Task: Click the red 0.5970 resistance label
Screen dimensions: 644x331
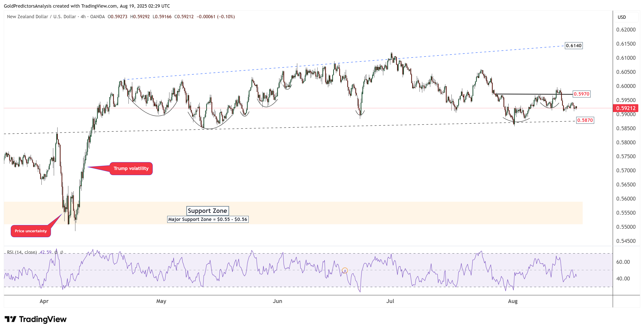Action: point(581,94)
